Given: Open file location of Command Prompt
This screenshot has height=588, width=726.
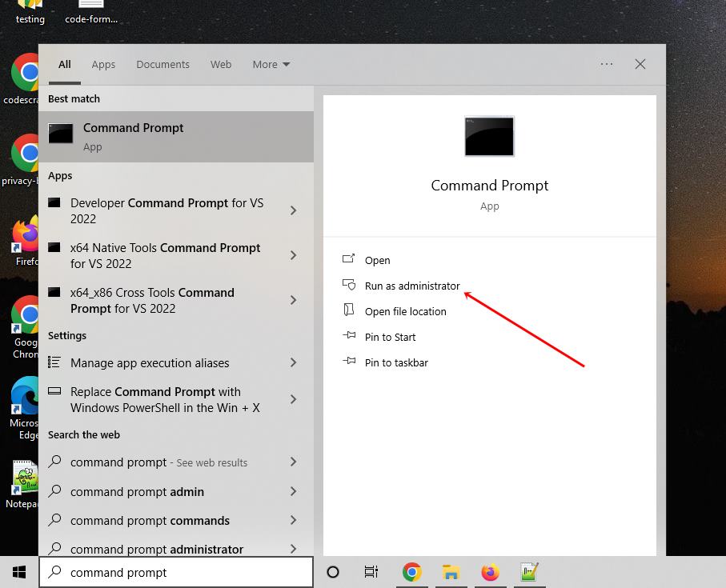Looking at the screenshot, I should [x=405, y=311].
